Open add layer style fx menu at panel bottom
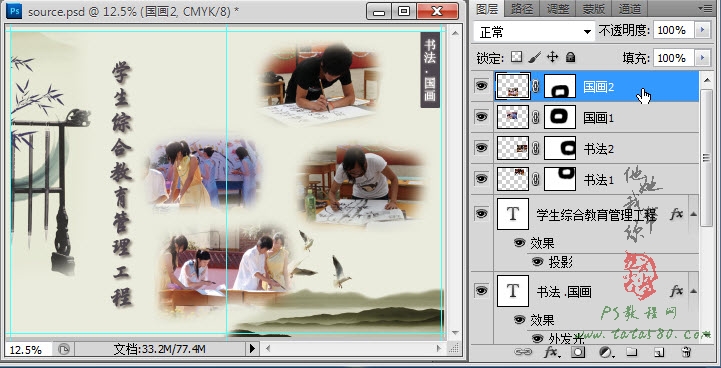Viewport: 721px width, 368px height. (x=552, y=352)
